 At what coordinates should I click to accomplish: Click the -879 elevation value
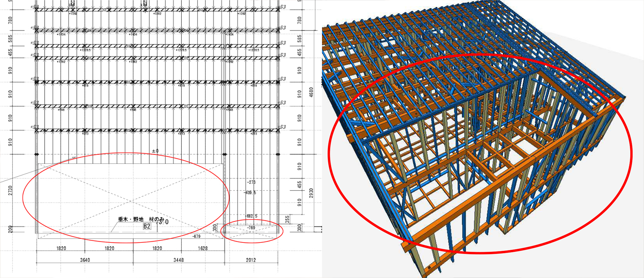point(196,237)
